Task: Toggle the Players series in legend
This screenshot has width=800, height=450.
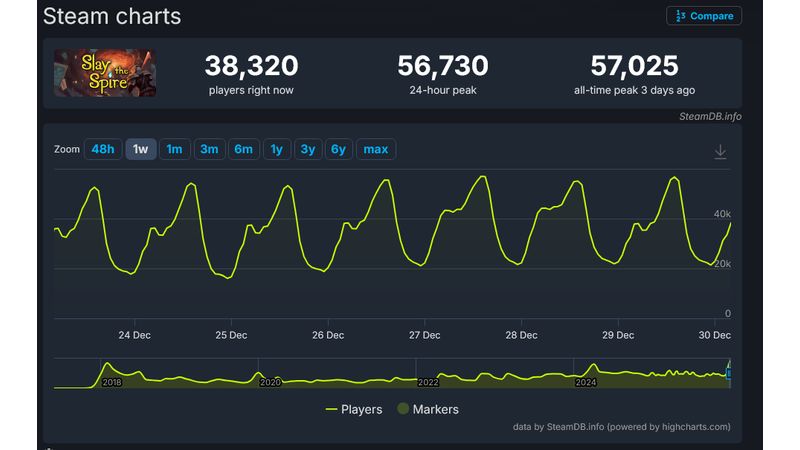Action: pos(354,409)
